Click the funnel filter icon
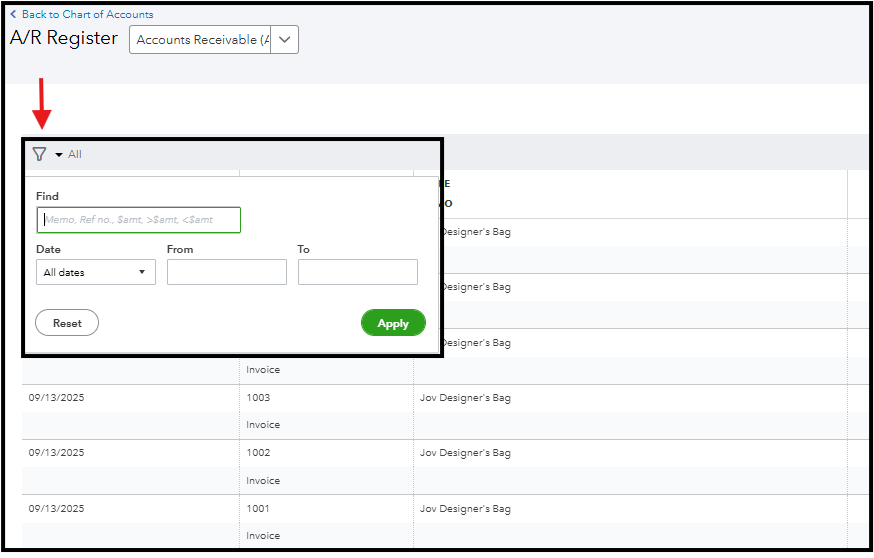874x558 pixels. click(39, 155)
